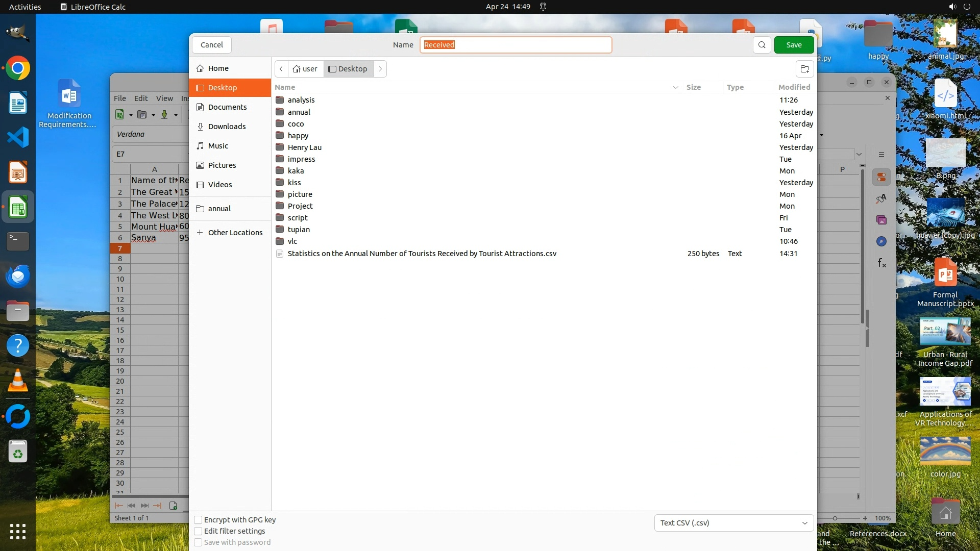Open Styles icon in Calc sidebar
The width and height of the screenshot is (980, 551).
click(881, 198)
